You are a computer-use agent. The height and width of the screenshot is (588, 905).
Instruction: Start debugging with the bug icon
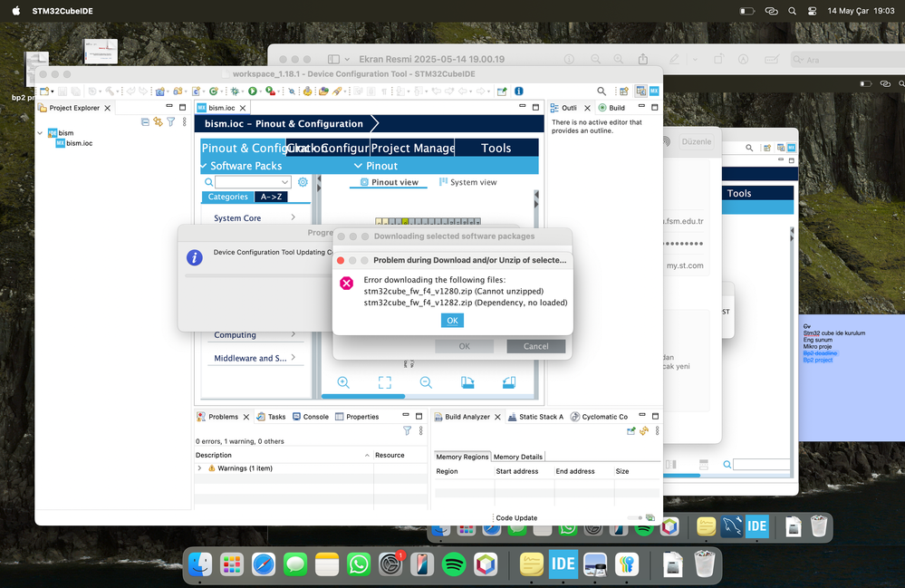click(x=235, y=92)
